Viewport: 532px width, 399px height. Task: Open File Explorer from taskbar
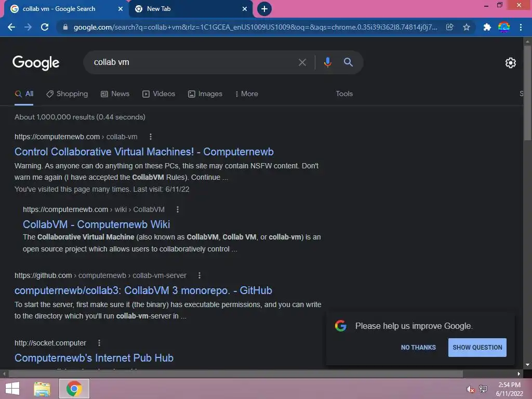[x=42, y=389]
